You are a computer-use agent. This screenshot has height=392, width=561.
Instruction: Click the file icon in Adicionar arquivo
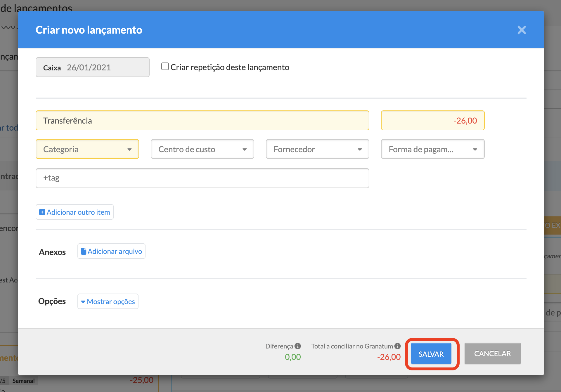tap(84, 251)
